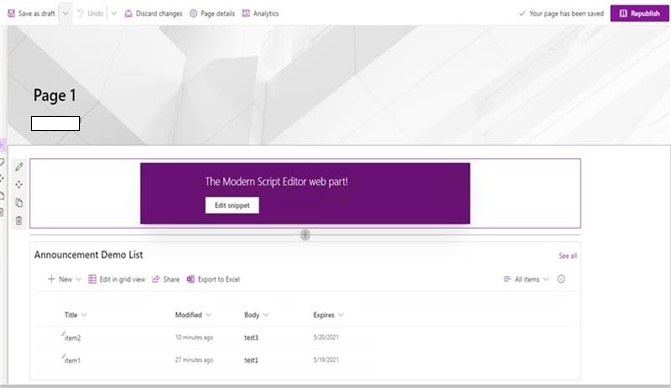Screen dimensions: 671x388
Task: Click the Page details gear icon
Action: tap(193, 14)
